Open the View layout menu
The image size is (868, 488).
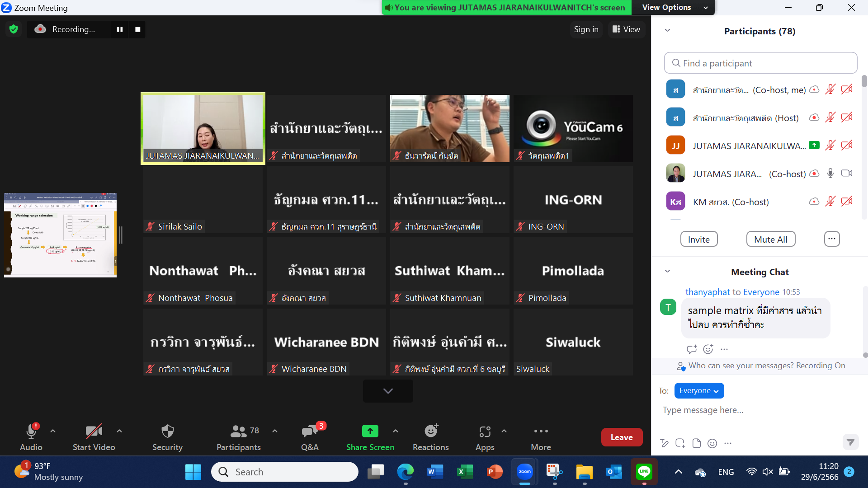point(626,29)
